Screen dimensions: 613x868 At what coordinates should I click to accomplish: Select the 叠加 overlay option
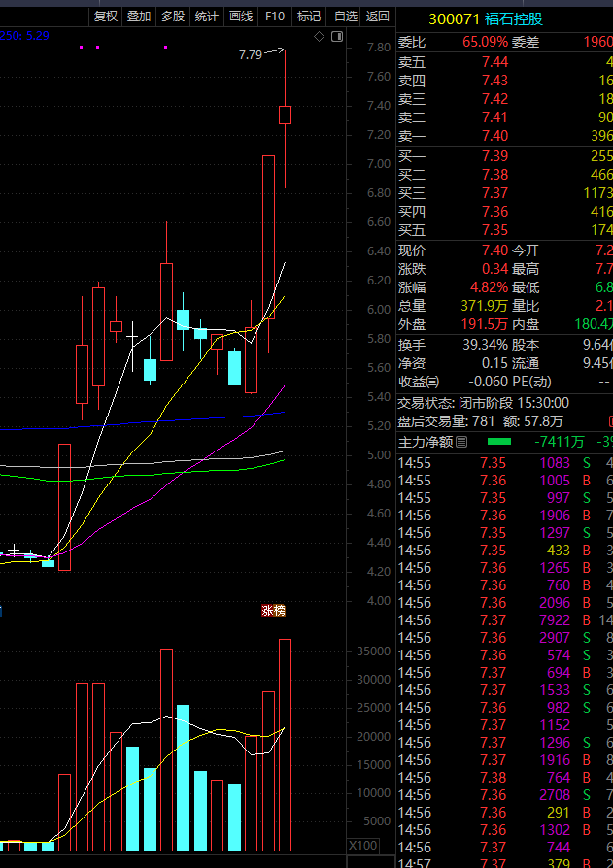tap(139, 17)
